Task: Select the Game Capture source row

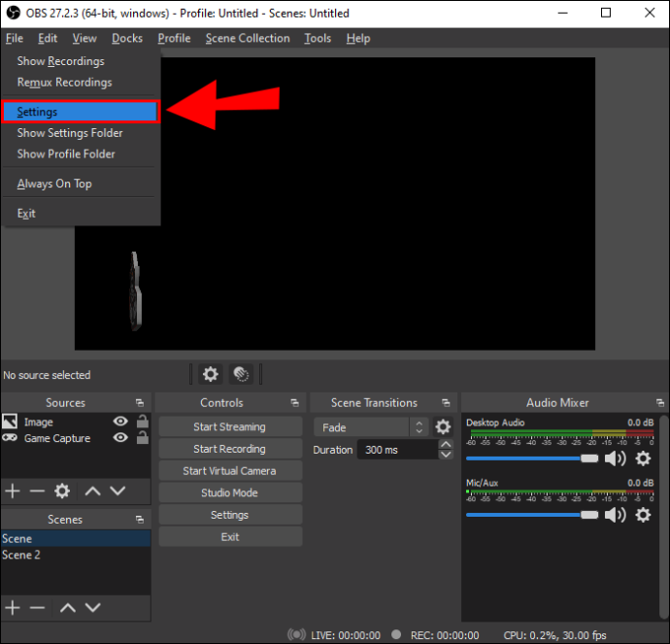Action: click(x=76, y=438)
